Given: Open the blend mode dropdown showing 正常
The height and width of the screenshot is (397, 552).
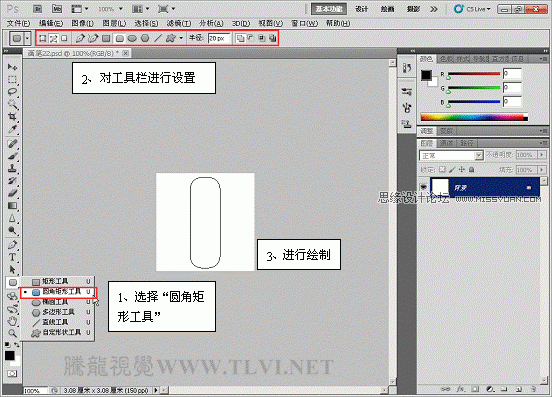Looking at the screenshot, I should tap(451, 155).
